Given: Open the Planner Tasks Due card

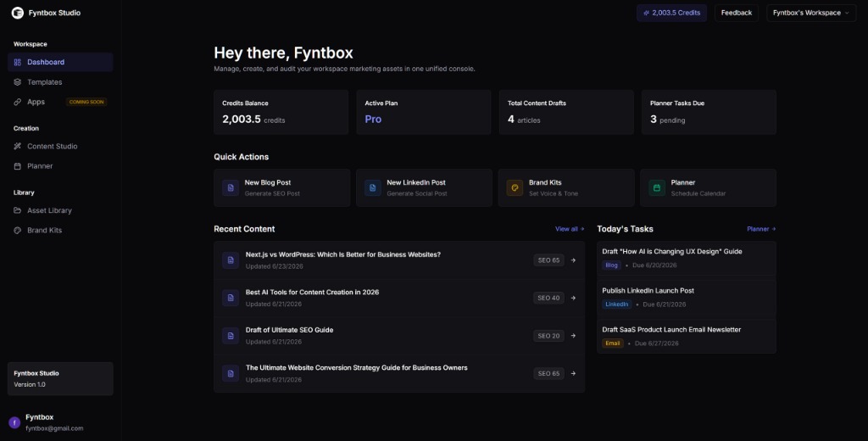Looking at the screenshot, I should coord(709,113).
